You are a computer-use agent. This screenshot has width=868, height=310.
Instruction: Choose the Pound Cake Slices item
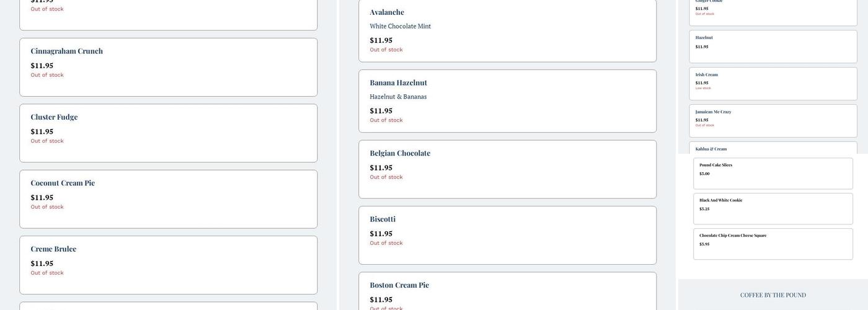(x=773, y=174)
